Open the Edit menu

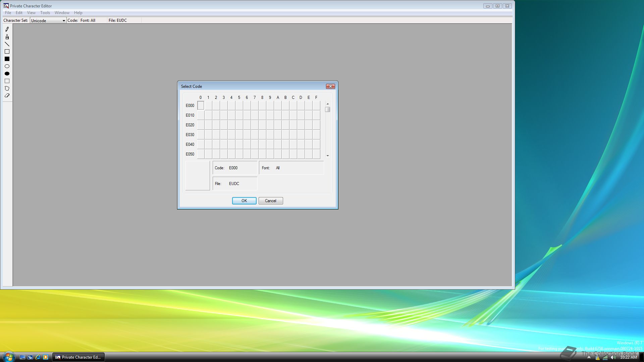point(19,13)
